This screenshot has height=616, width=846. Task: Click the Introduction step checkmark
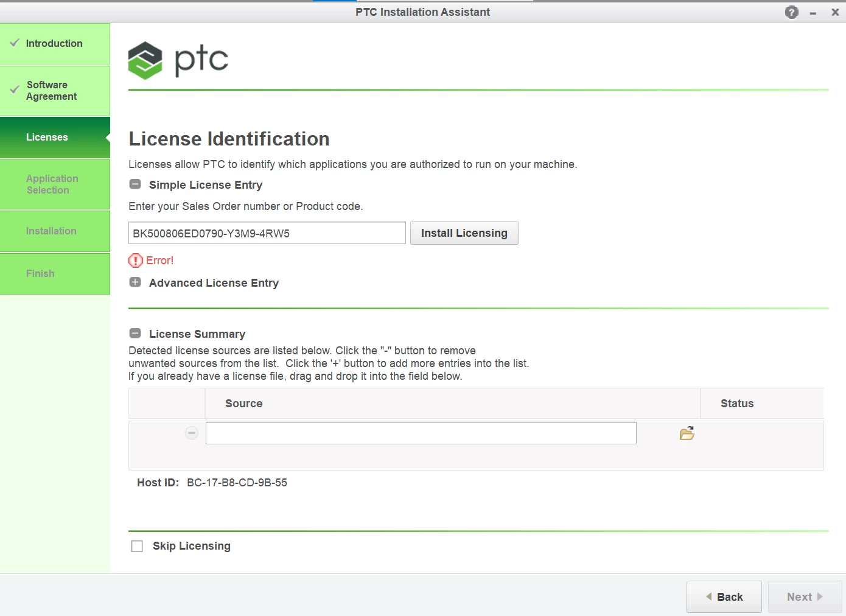[15, 43]
